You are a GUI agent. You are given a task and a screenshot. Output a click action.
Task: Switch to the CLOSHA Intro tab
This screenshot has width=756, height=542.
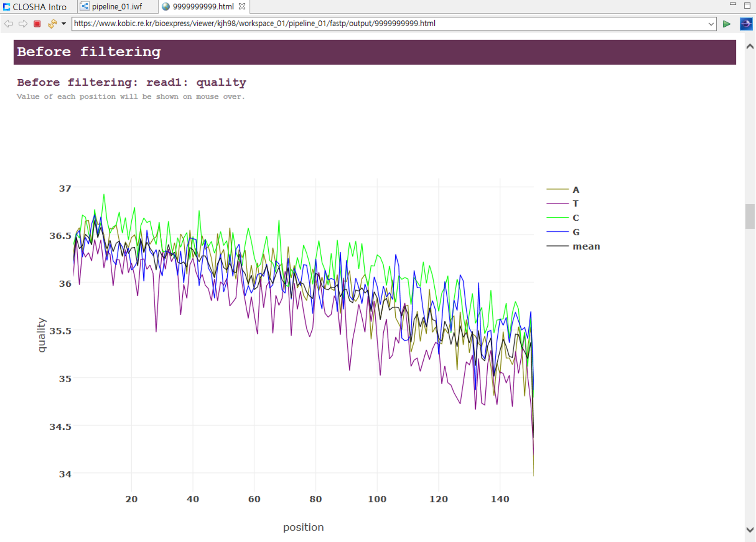[x=35, y=7]
